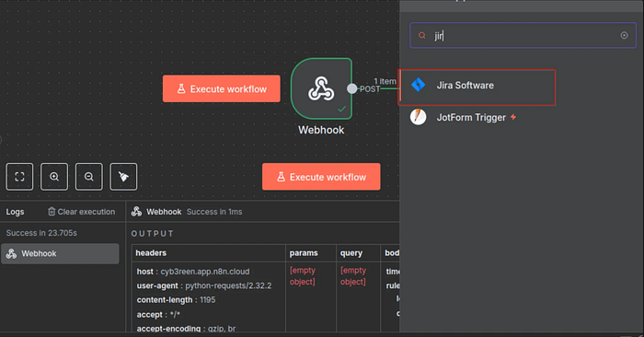The width and height of the screenshot is (644, 337).
Task: Focus the node search input field
Action: tap(523, 35)
